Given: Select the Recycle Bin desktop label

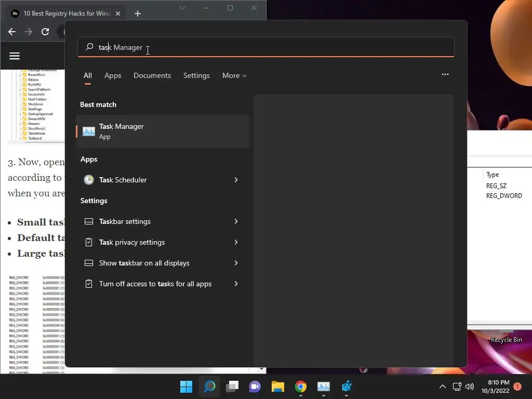Looking at the screenshot, I should click(x=506, y=340).
